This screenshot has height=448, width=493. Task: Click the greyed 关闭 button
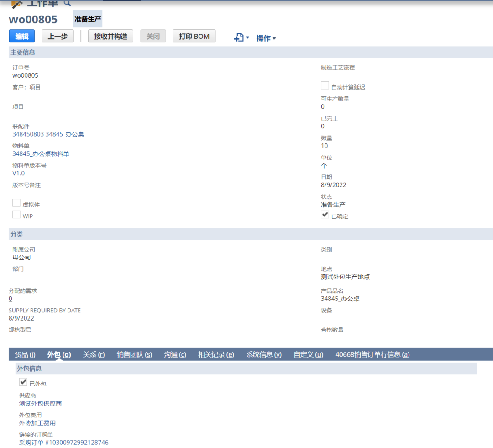(x=153, y=36)
